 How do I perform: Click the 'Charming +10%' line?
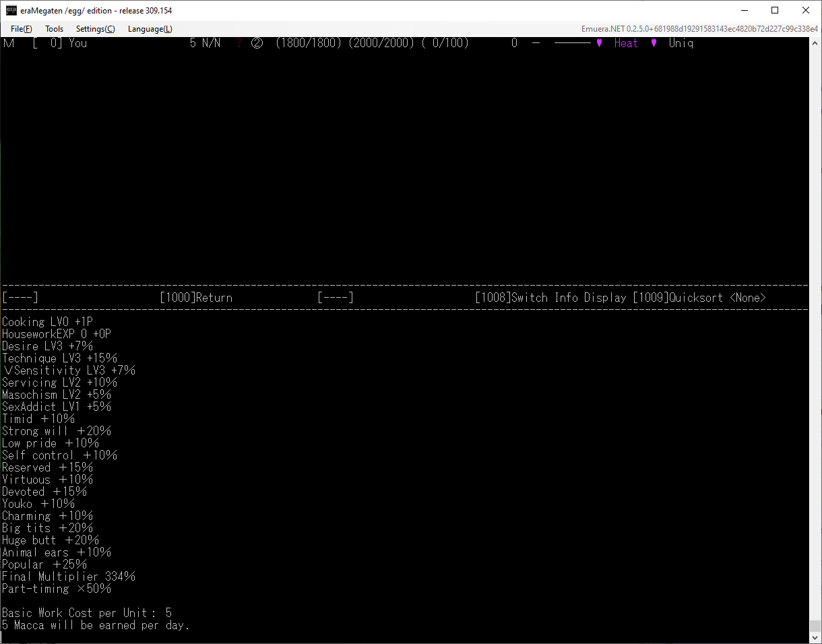point(47,516)
